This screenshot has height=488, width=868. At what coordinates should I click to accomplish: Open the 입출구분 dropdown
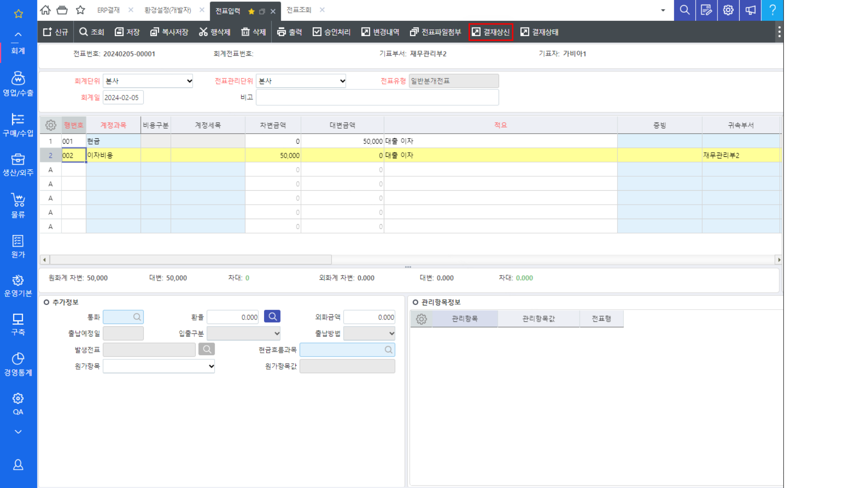pos(244,333)
